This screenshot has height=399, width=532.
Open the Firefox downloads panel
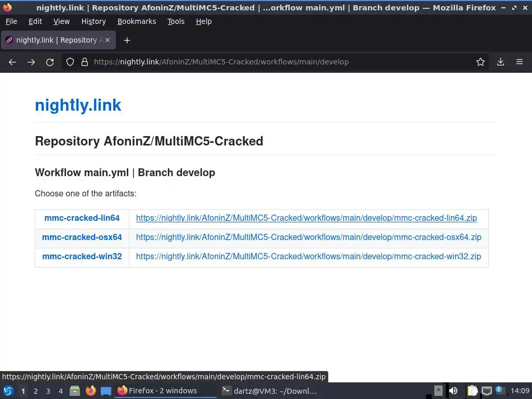coord(500,62)
